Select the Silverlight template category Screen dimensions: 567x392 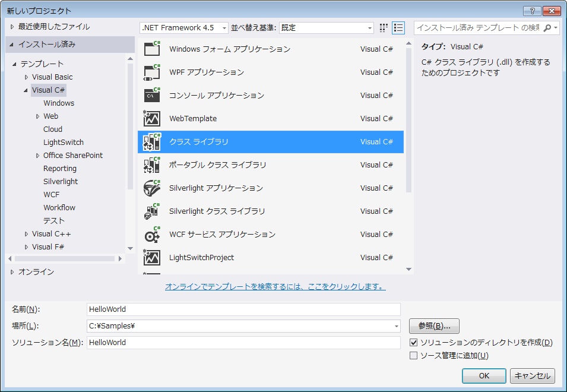pyautogui.click(x=61, y=182)
